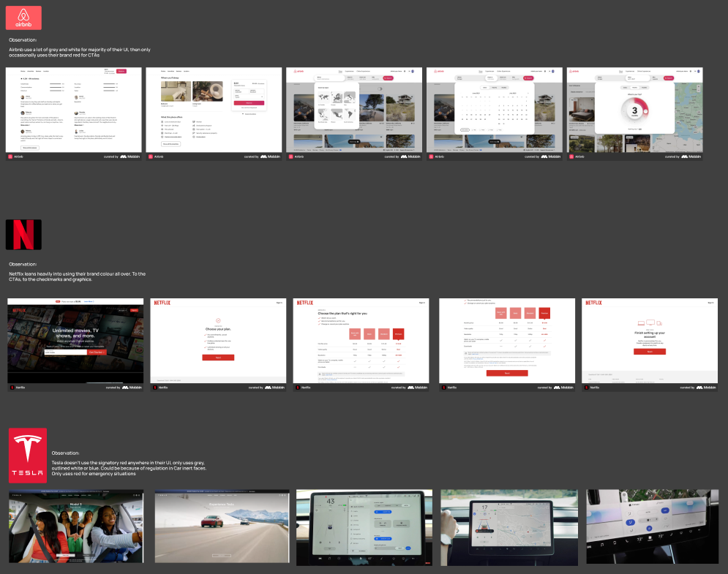The height and width of the screenshot is (574, 728).
Task: Click 'Get Started' button on Netflix landing screenshot
Action: [97, 352]
